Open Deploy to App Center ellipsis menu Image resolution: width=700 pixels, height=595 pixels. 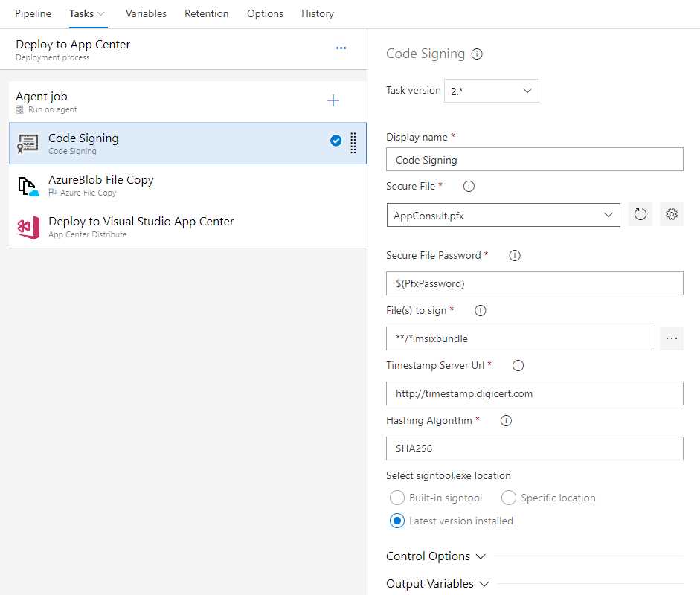click(341, 47)
